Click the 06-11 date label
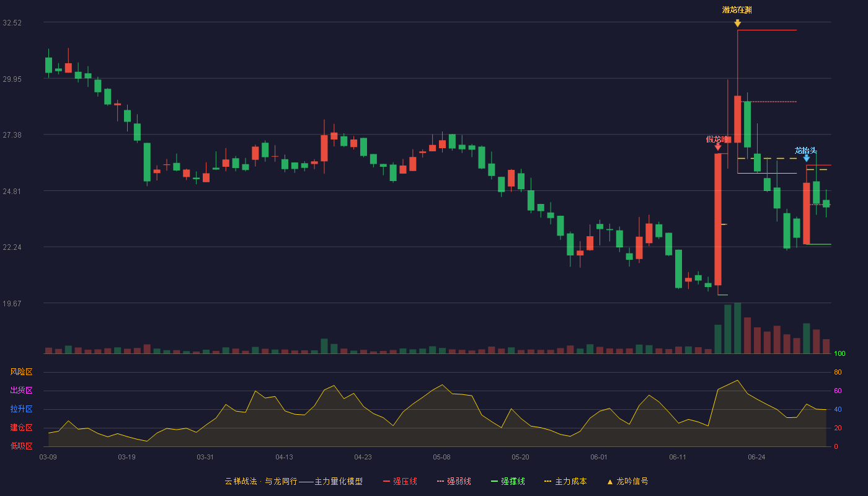This screenshot has height=496, width=868. tap(678, 457)
